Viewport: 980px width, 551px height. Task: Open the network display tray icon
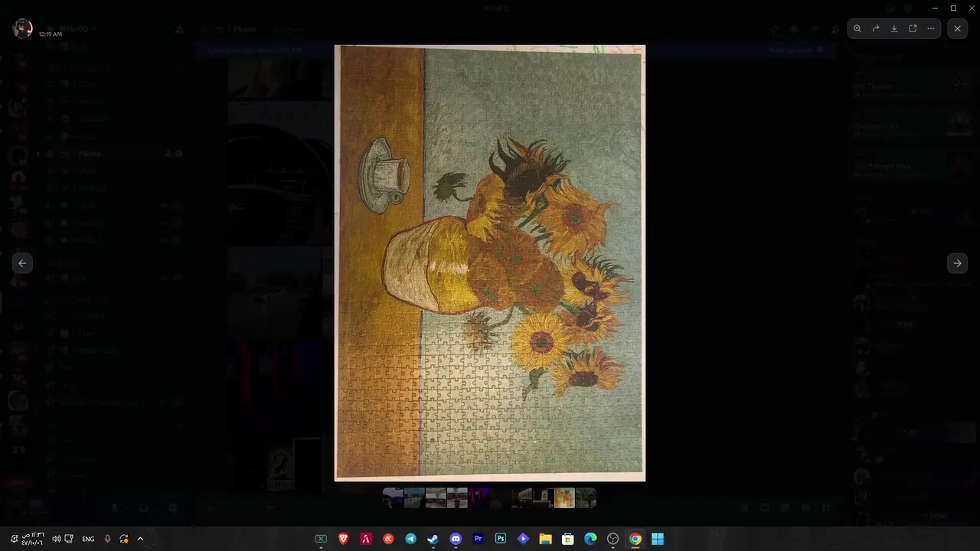[69, 539]
